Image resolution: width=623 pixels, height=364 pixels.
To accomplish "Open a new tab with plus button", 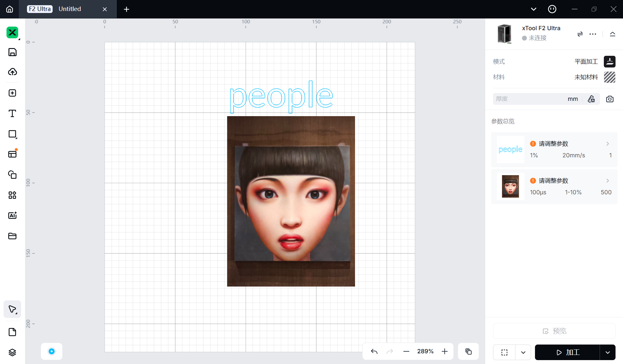I will 126,9.
